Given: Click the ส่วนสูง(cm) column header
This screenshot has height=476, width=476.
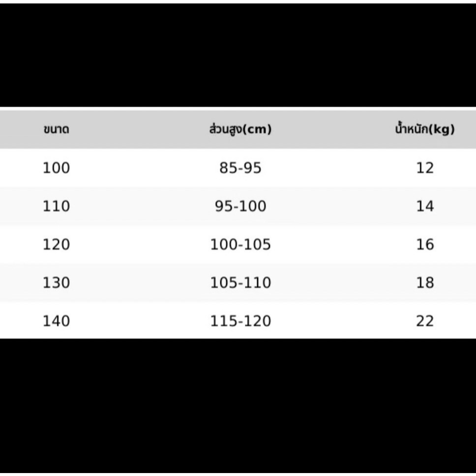Looking at the screenshot, I should pyautogui.click(x=240, y=129).
